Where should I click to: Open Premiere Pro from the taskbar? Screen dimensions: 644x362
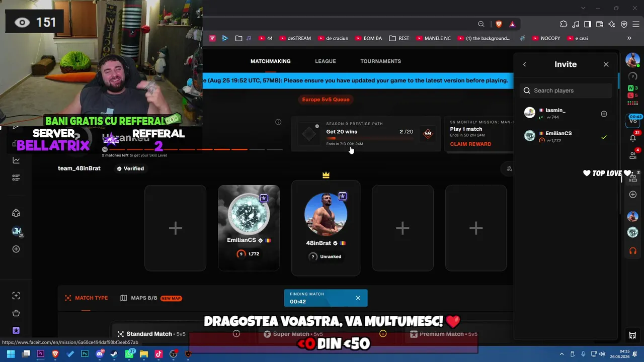(x=41, y=354)
